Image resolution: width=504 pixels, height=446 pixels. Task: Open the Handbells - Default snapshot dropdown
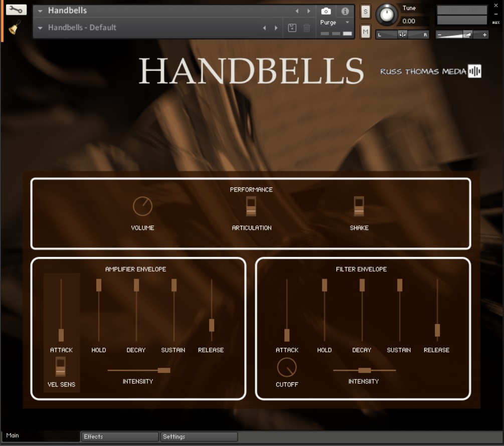(x=40, y=28)
